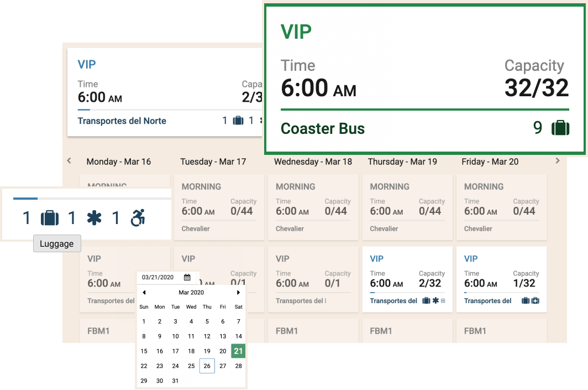
Task: Open Tuesday Morning Chevalier trip card
Action: coord(219,207)
